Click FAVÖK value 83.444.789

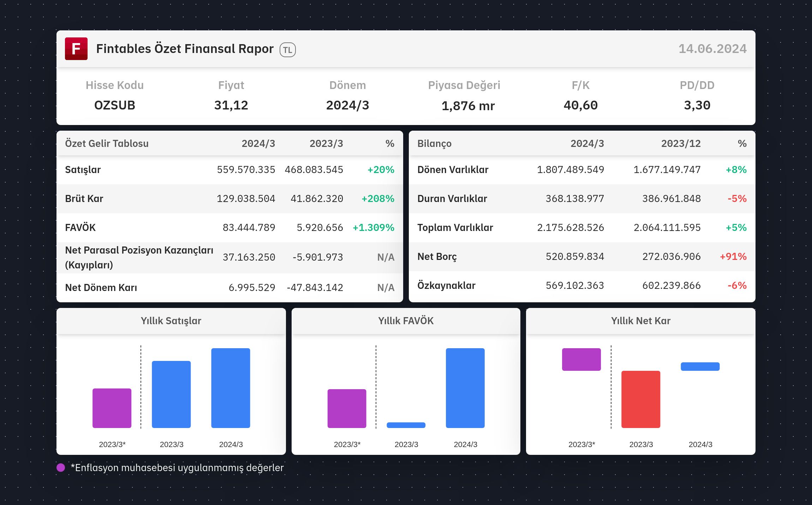(249, 228)
